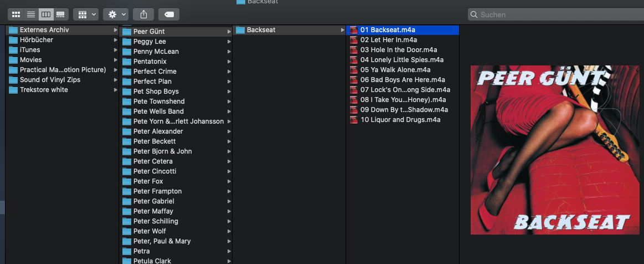Click audio file icon of 02 Let Her In.m4a
This screenshot has height=264, width=644.
point(354,40)
